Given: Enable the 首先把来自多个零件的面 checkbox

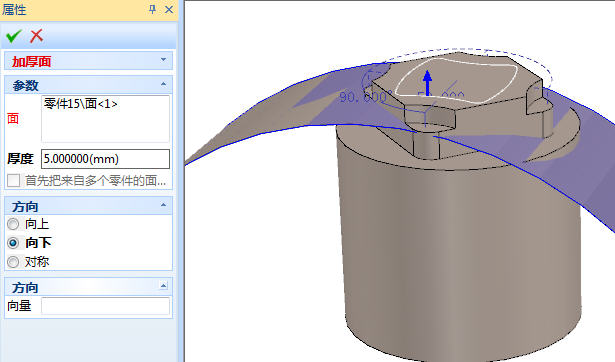Looking at the screenshot, I should 13,181.
